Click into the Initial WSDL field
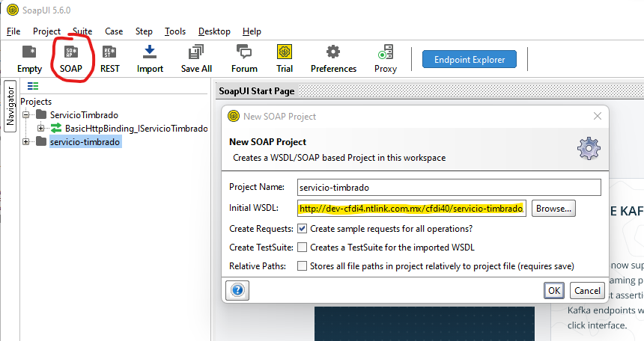The height and width of the screenshot is (341, 644). pyautogui.click(x=412, y=209)
